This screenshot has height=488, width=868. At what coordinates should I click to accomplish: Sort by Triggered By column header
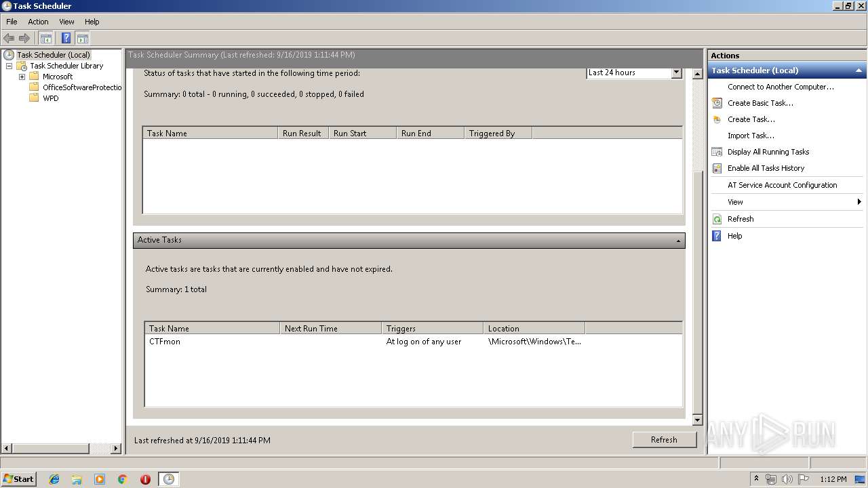pos(498,133)
